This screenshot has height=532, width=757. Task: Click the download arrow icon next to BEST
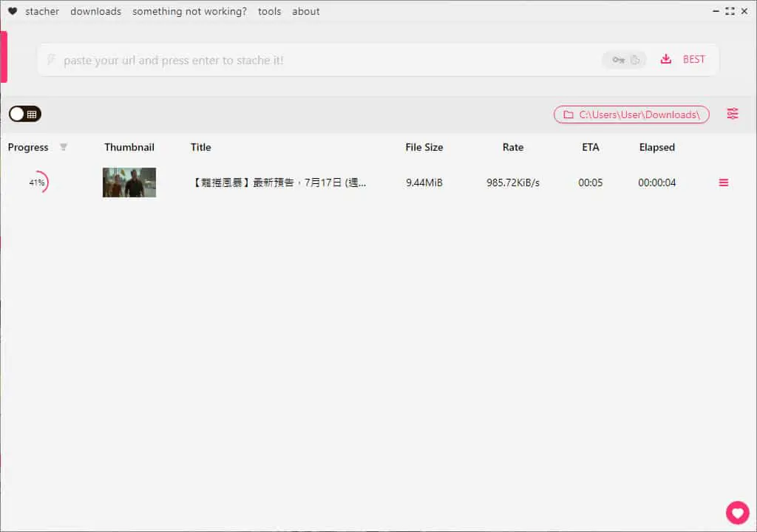coord(666,59)
